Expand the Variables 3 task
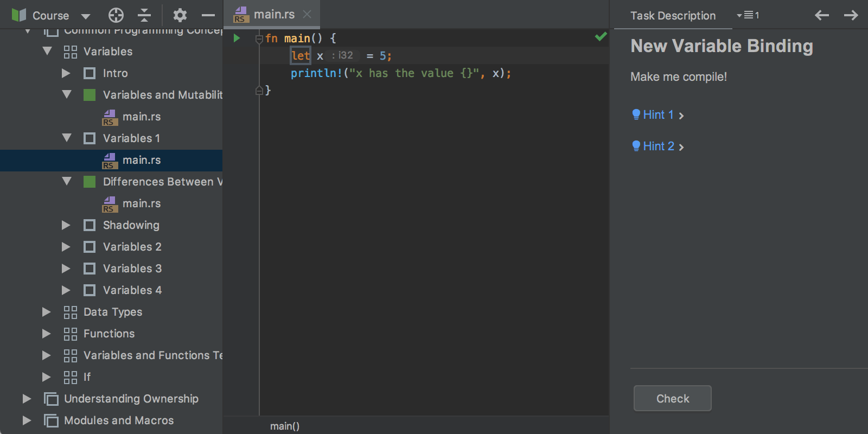 [x=66, y=268]
